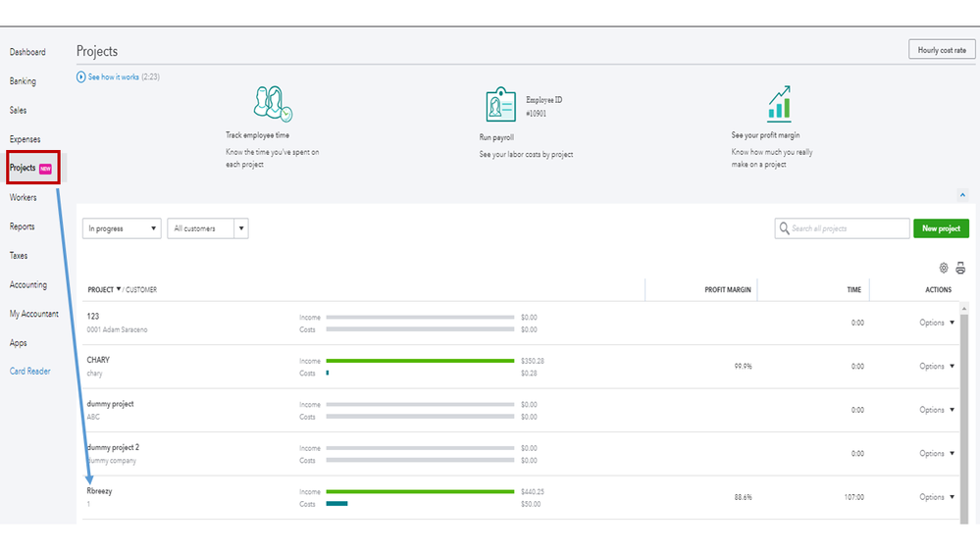Click the gear settings icon above the table
The image size is (980, 551).
[x=944, y=268]
